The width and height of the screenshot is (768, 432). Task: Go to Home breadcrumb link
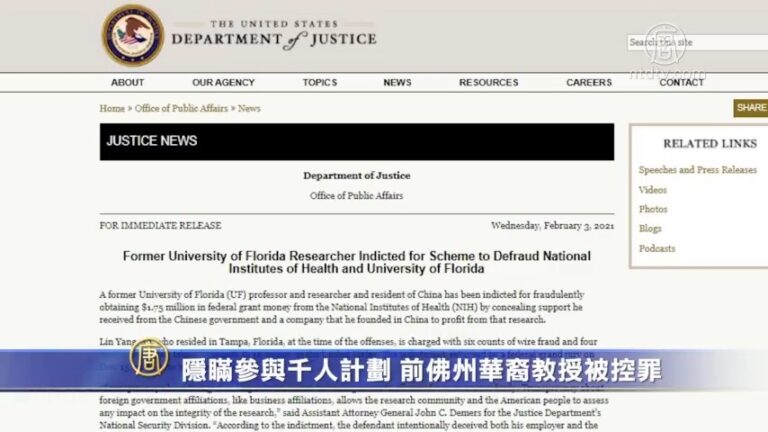pyautogui.click(x=112, y=108)
